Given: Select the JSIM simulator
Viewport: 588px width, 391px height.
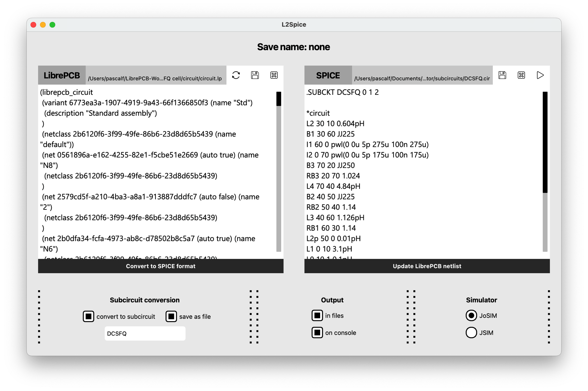Looking at the screenshot, I should [471, 333].
